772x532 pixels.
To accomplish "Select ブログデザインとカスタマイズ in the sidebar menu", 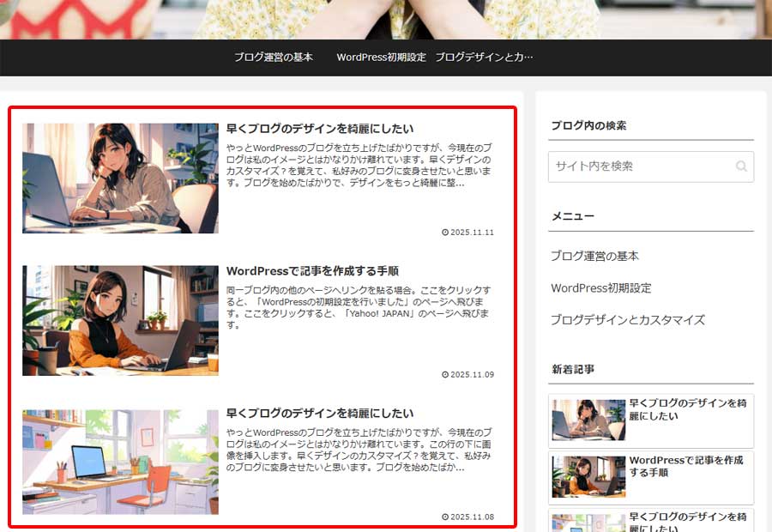I will [628, 319].
